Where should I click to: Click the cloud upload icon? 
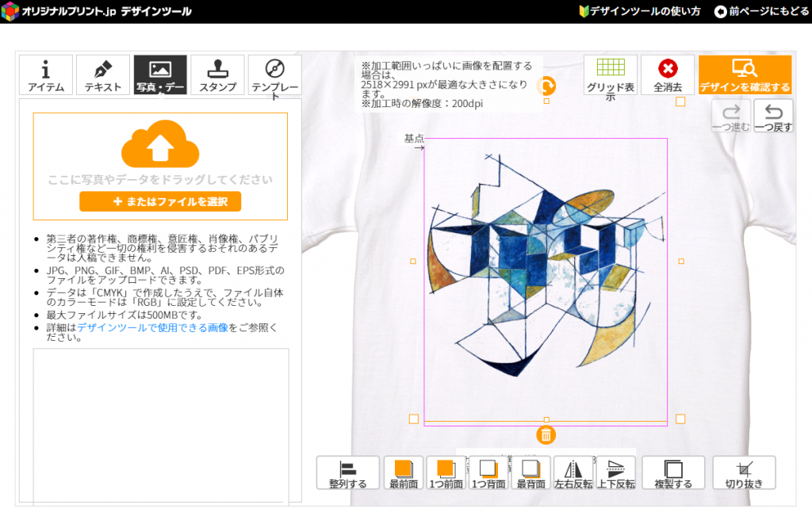click(x=160, y=144)
